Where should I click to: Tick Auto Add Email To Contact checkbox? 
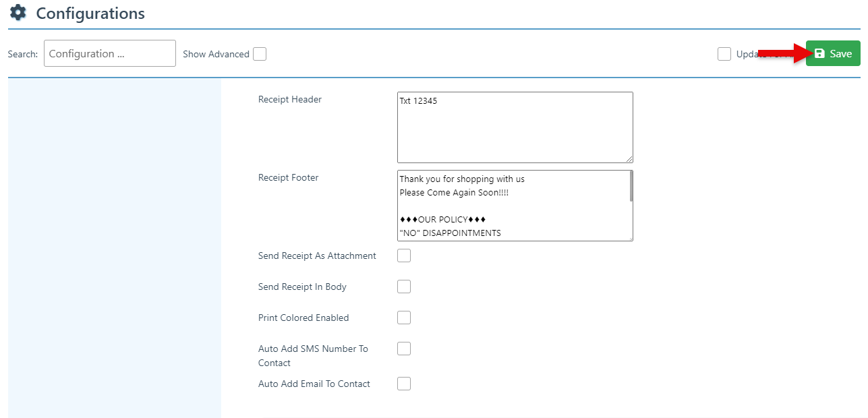[404, 384]
